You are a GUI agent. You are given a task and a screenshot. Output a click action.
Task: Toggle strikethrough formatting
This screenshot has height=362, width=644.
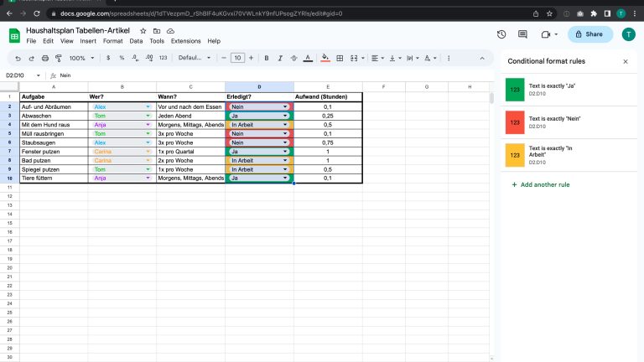click(x=293, y=58)
